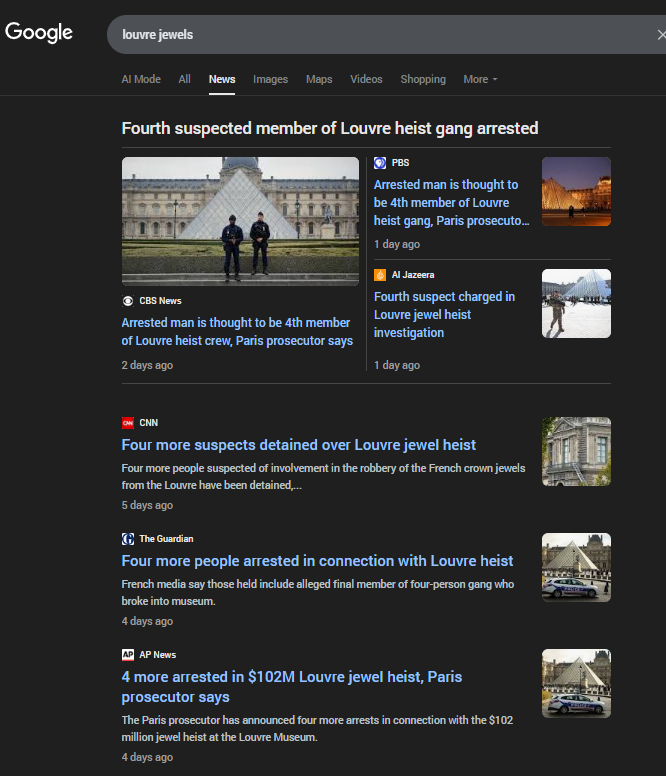Open the Videos search tab
Screen dimensions: 666x776
tap(366, 79)
